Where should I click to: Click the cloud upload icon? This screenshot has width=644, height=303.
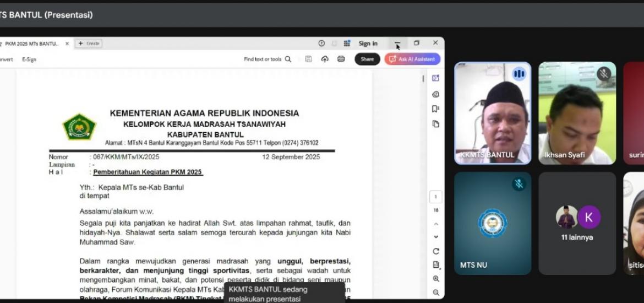coord(325,59)
